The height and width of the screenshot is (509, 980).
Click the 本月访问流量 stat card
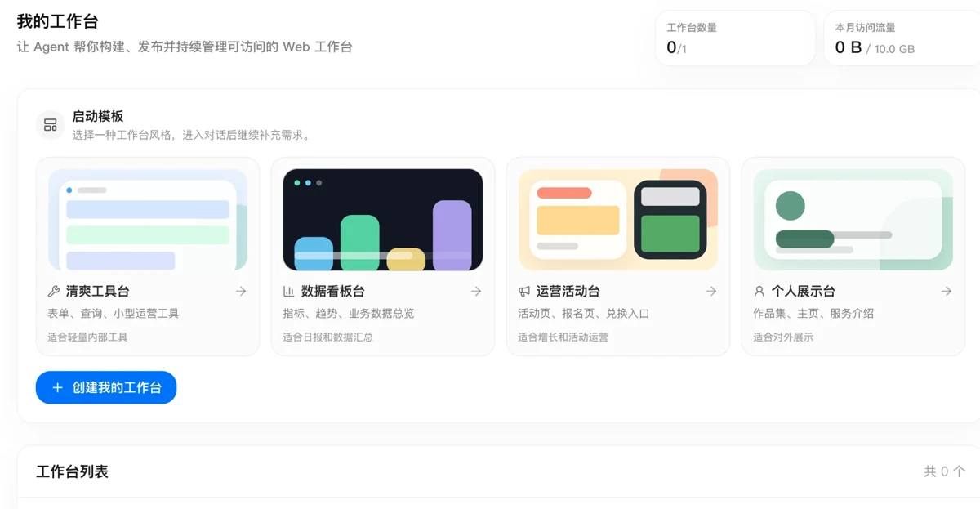coord(902,38)
